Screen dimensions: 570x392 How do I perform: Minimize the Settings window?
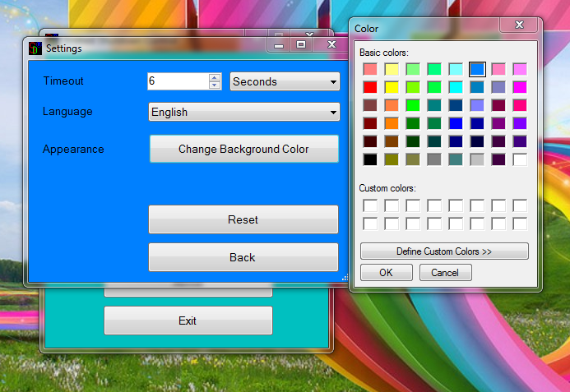[x=280, y=44]
